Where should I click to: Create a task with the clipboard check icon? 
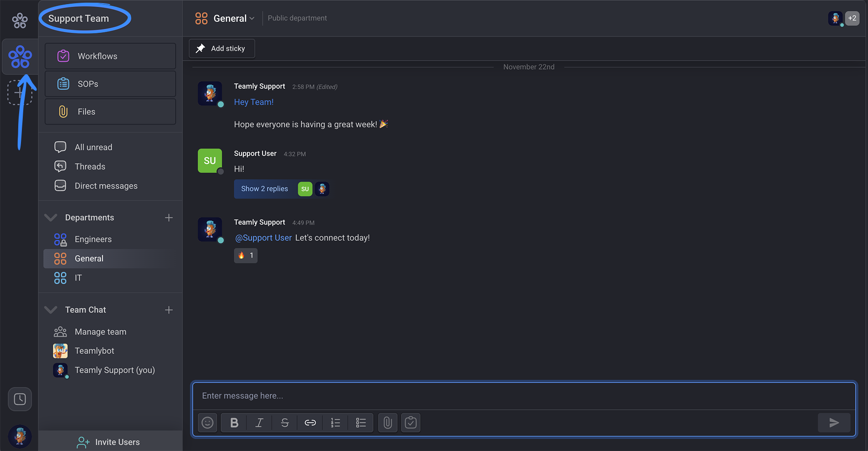[x=411, y=423]
